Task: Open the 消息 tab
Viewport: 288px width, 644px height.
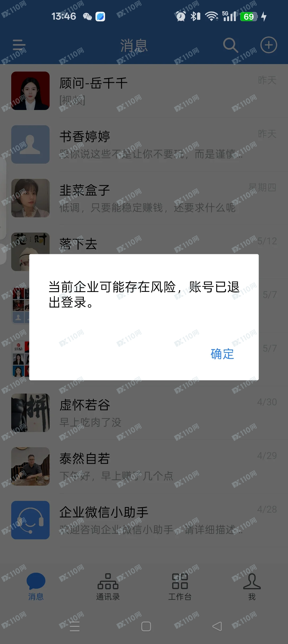Action: tap(36, 587)
